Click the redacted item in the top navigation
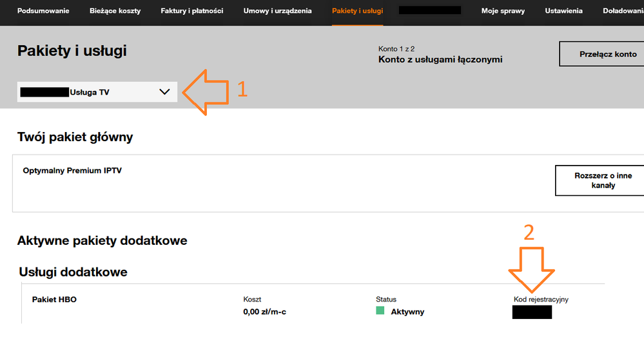 point(429,11)
